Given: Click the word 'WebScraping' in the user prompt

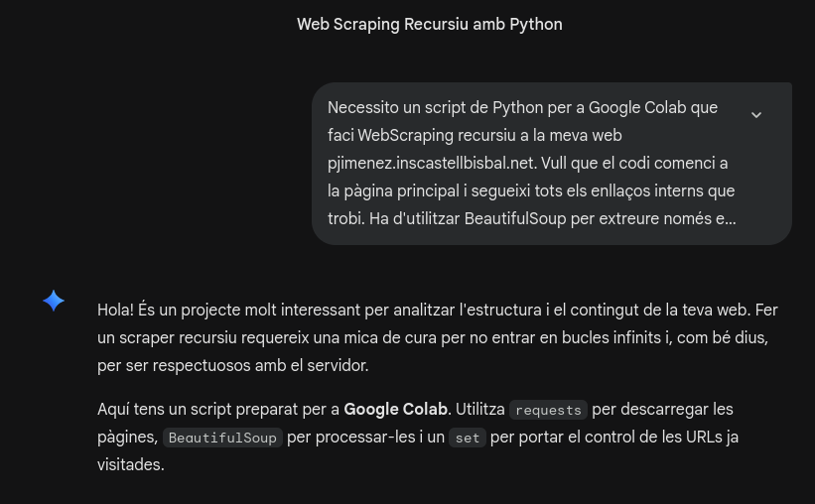Looking at the screenshot, I should 404,136.
